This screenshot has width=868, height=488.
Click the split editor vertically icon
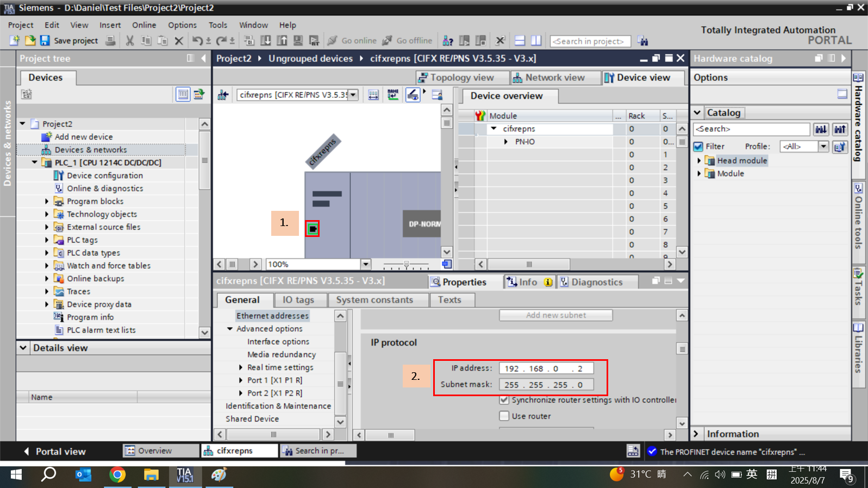tap(536, 40)
